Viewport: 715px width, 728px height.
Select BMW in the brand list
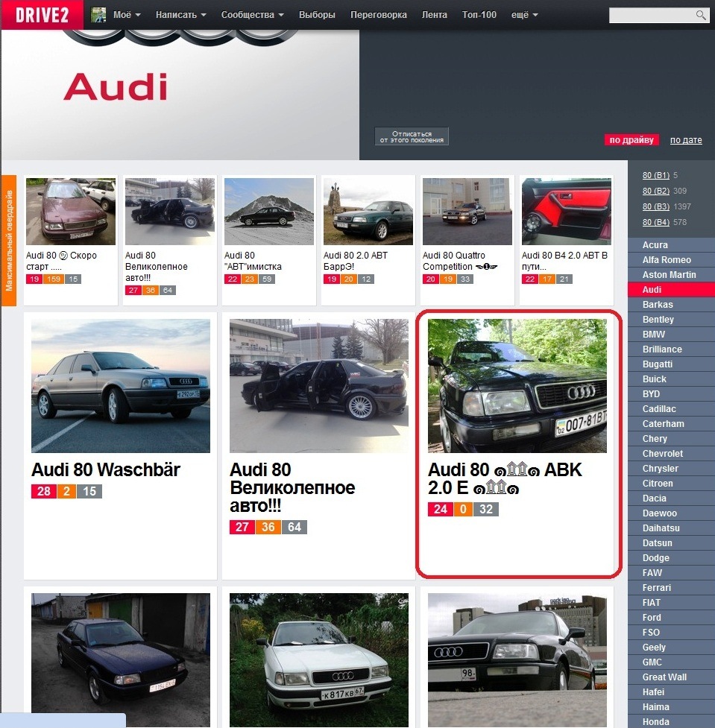pos(671,335)
